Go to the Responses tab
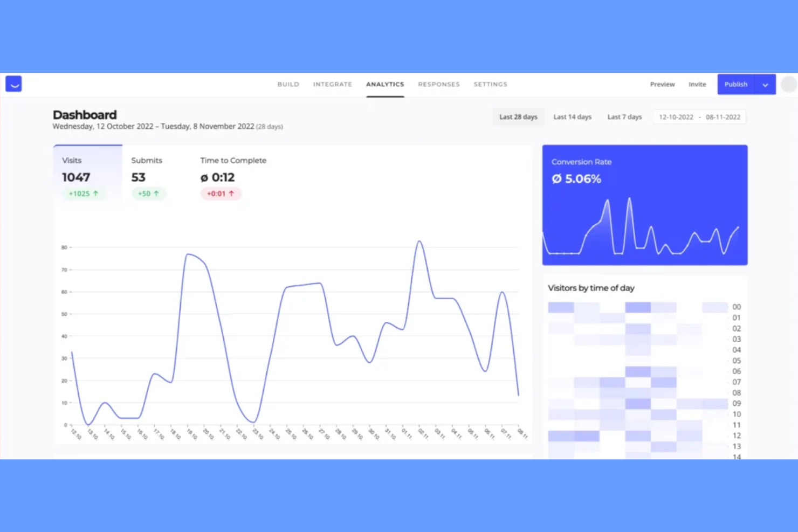The height and width of the screenshot is (532, 798). [x=439, y=85]
